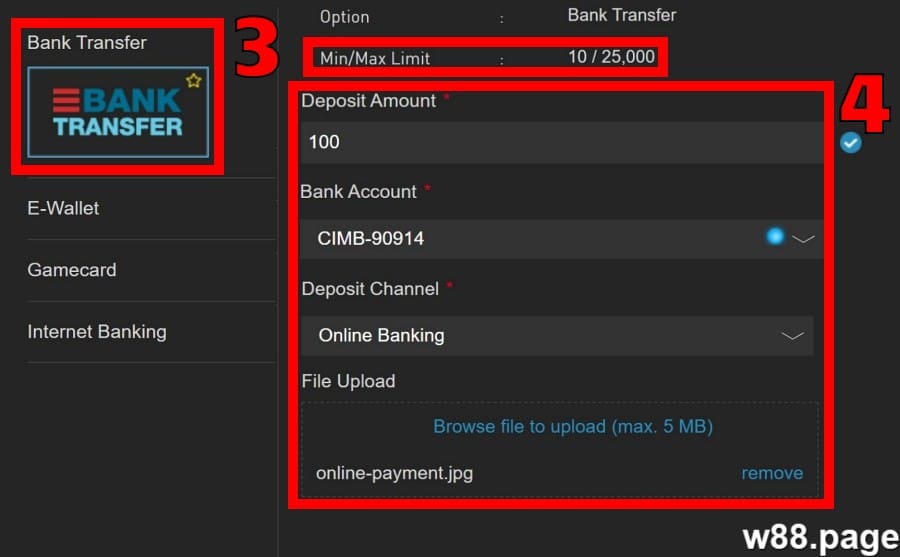Select the online-payment.jpg file name

point(394,473)
